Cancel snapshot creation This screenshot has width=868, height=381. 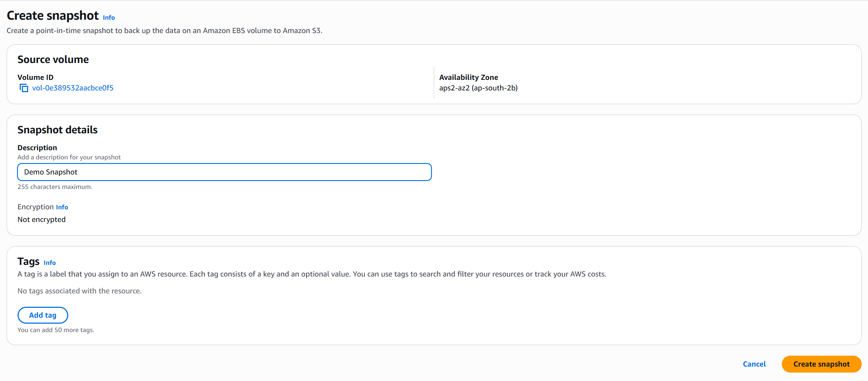(754, 364)
